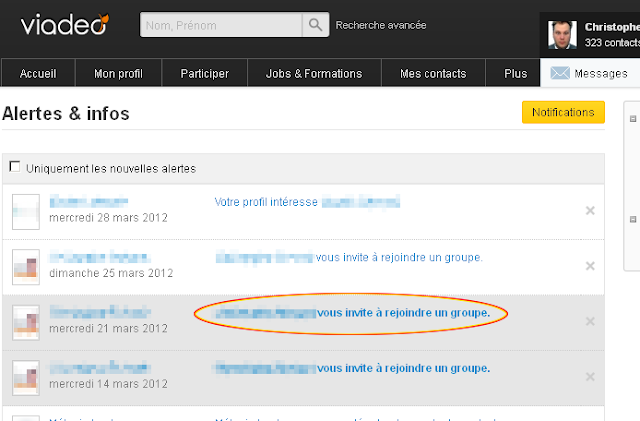640x421 pixels.
Task: Open the Participer menu
Action: [x=204, y=74]
